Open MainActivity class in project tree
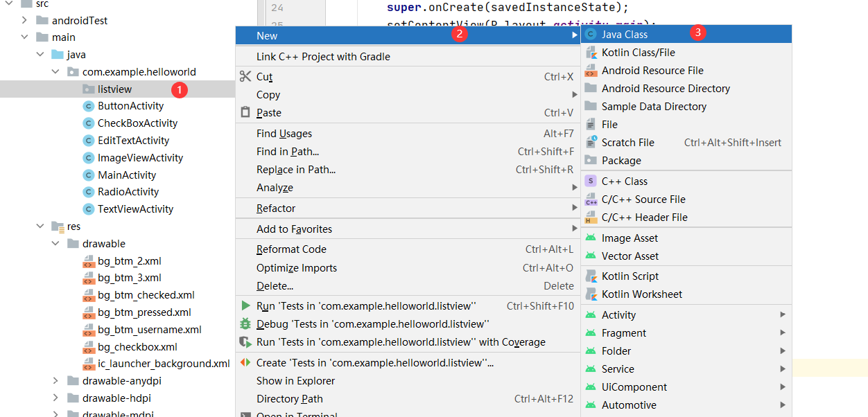868x417 pixels. pyautogui.click(x=127, y=175)
